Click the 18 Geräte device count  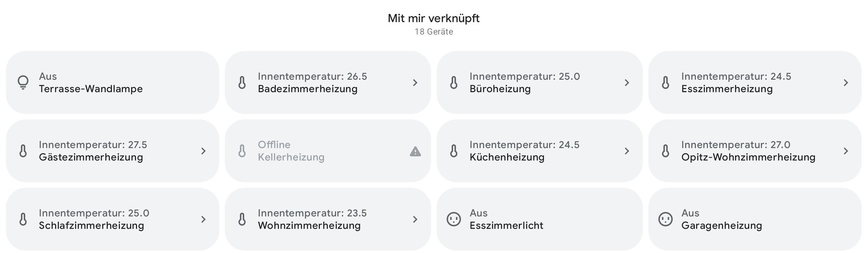pyautogui.click(x=434, y=32)
